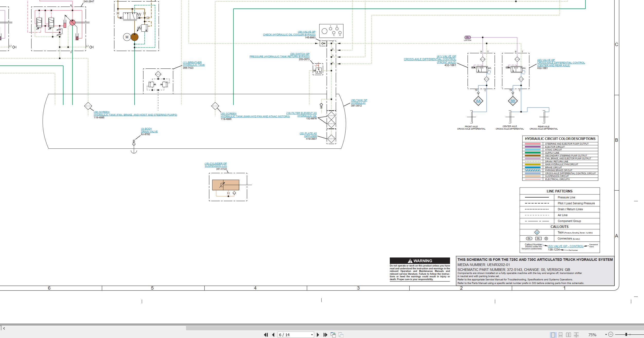Viewport: 644px width, 338px height.
Task: Click the pink steering pump symbol
Action: click(x=73, y=22)
